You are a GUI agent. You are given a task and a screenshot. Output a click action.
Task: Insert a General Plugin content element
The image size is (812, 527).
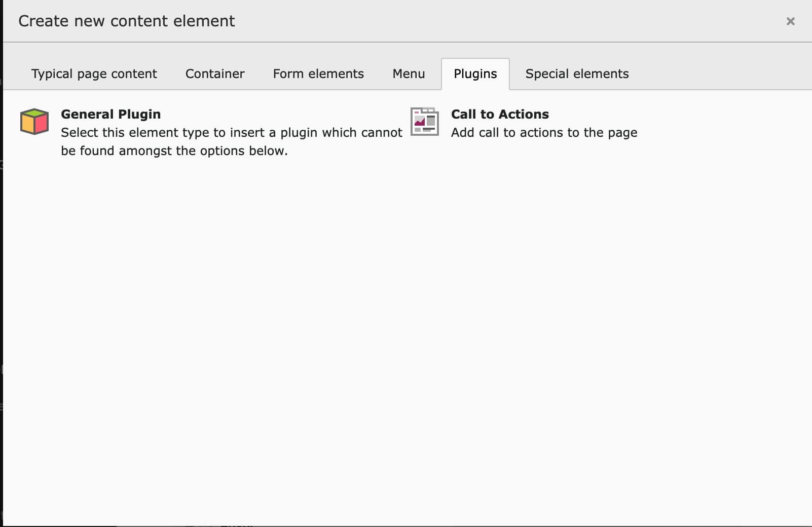point(110,114)
